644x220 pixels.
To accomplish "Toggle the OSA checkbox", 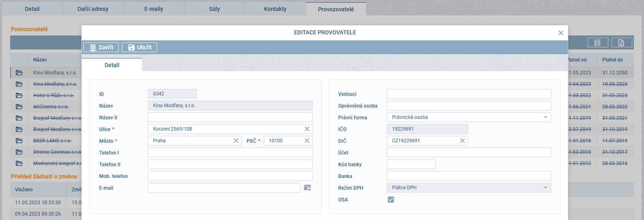I will (391, 200).
